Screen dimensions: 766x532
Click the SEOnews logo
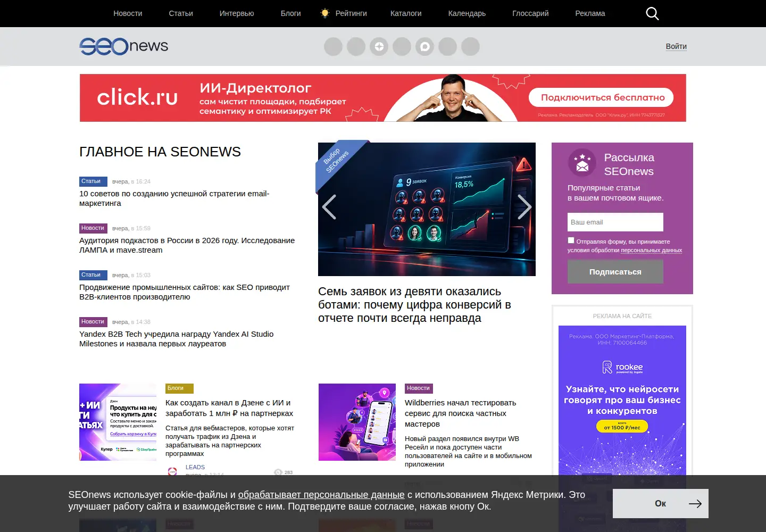click(124, 46)
